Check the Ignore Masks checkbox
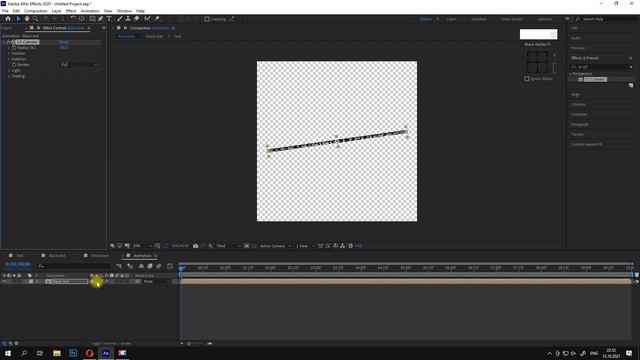Viewport: 640px width, 360px height. 527,79
